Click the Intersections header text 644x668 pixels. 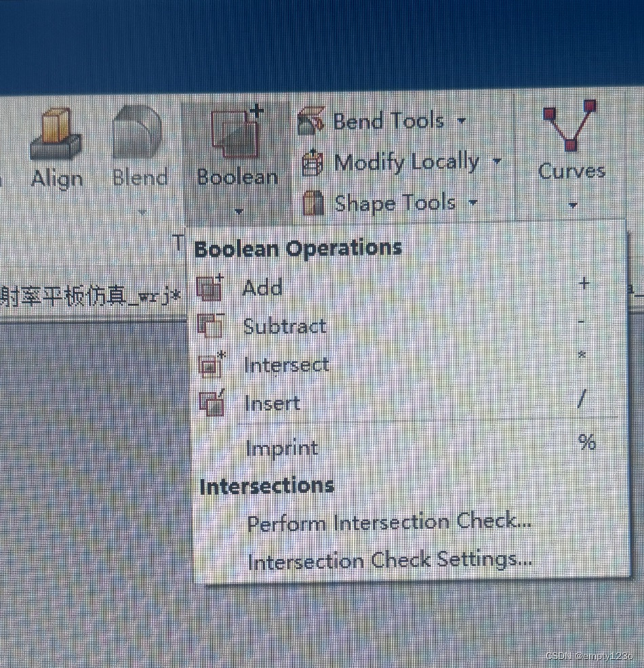pos(267,486)
